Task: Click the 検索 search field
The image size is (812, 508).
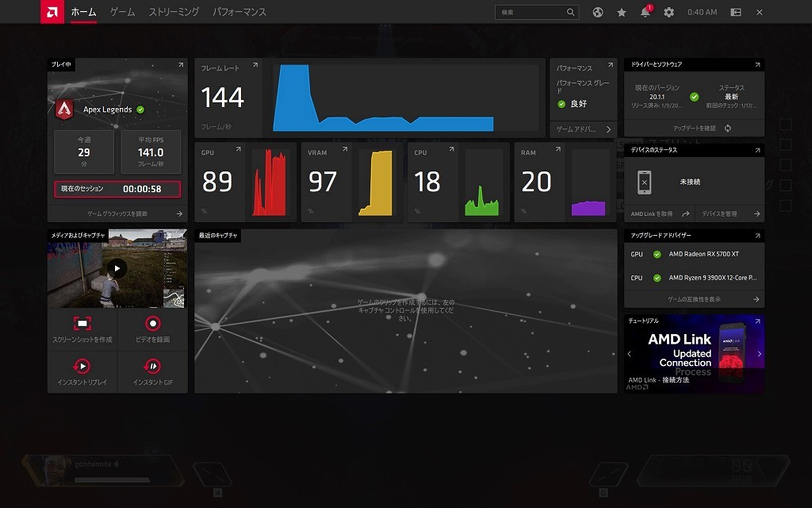Action: coord(537,13)
